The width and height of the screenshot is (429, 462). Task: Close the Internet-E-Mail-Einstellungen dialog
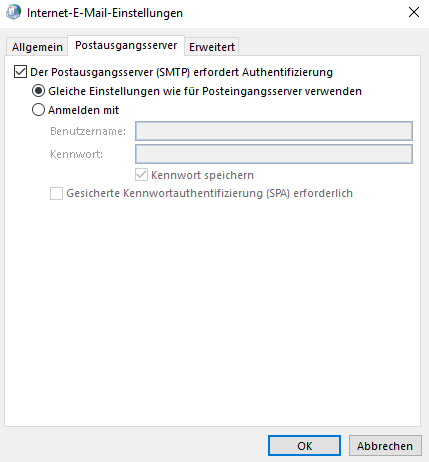click(x=414, y=12)
